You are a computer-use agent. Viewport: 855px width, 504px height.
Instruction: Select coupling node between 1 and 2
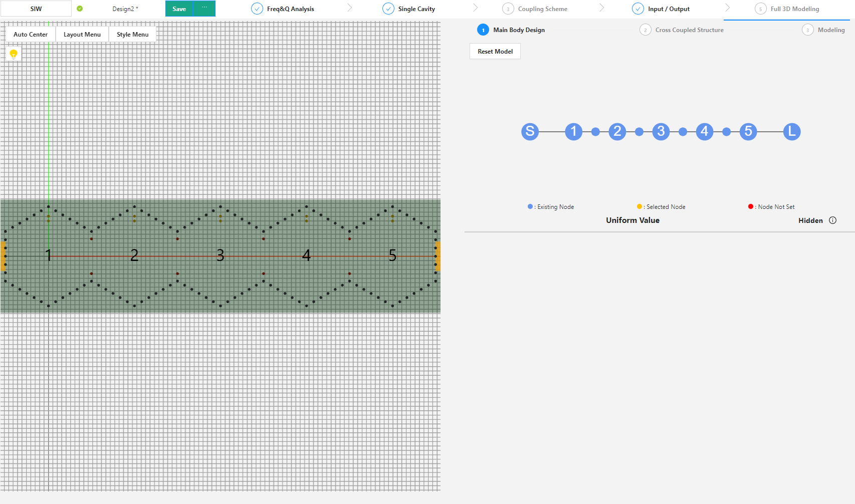coord(595,132)
